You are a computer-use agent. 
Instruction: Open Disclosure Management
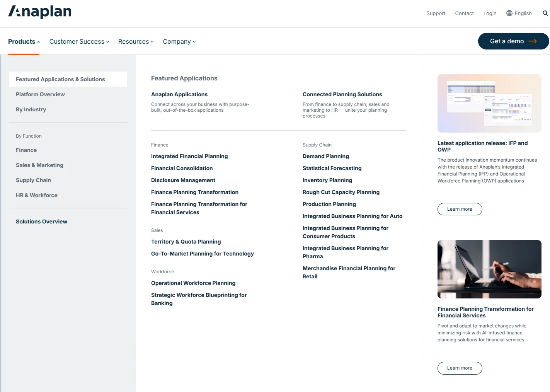click(x=183, y=180)
